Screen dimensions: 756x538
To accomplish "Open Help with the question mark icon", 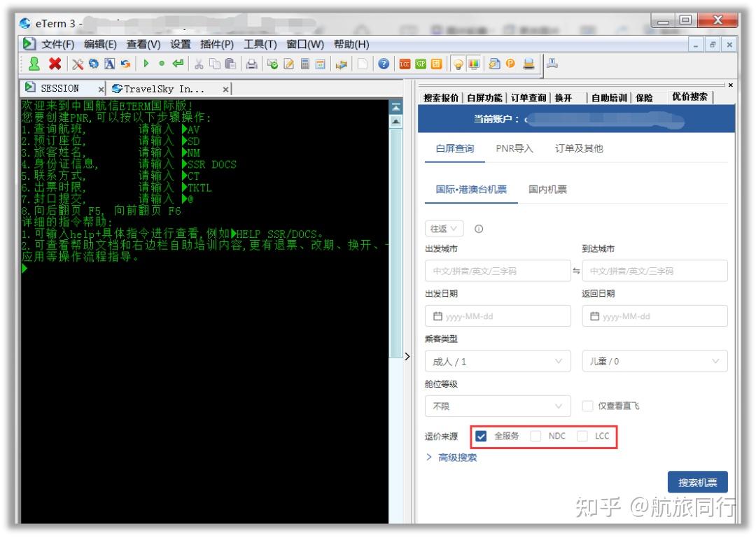I will [384, 64].
